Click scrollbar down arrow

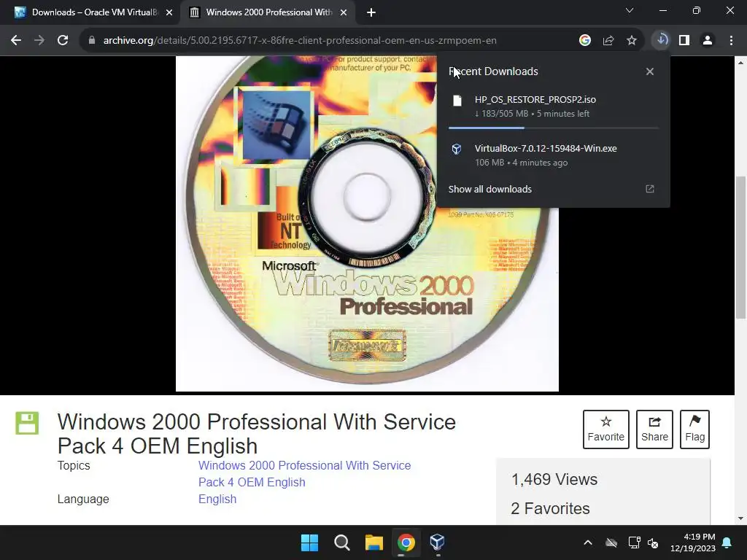[740, 518]
